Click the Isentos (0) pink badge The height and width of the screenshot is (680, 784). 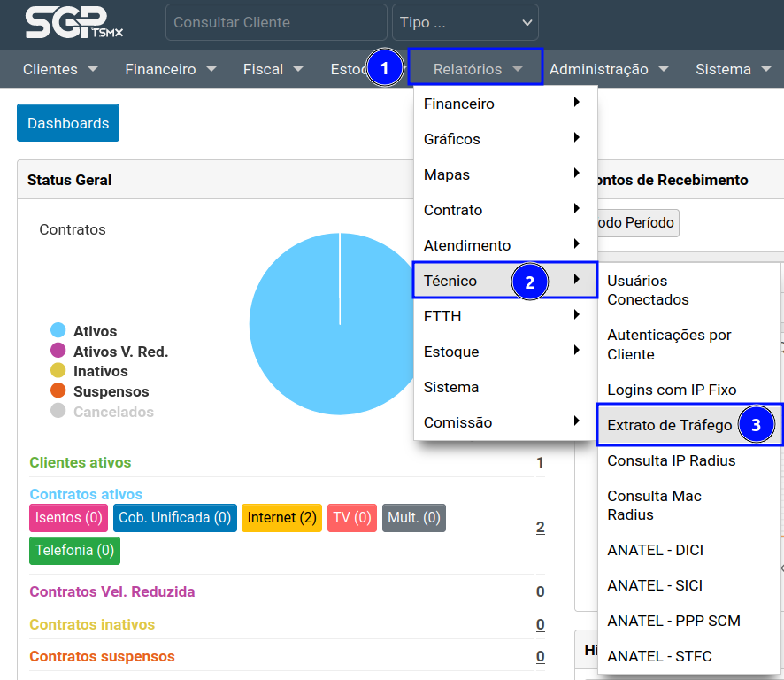click(x=68, y=517)
